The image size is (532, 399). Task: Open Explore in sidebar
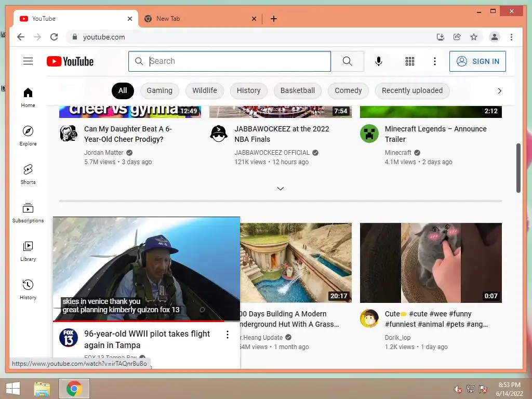28,136
